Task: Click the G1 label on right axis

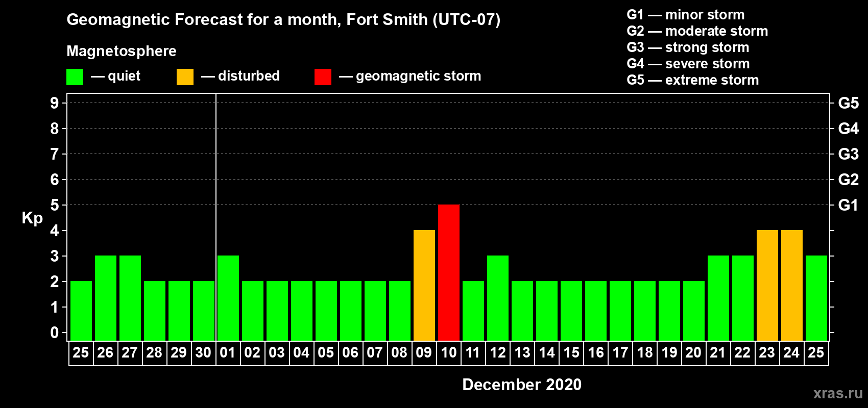Action: click(x=848, y=205)
